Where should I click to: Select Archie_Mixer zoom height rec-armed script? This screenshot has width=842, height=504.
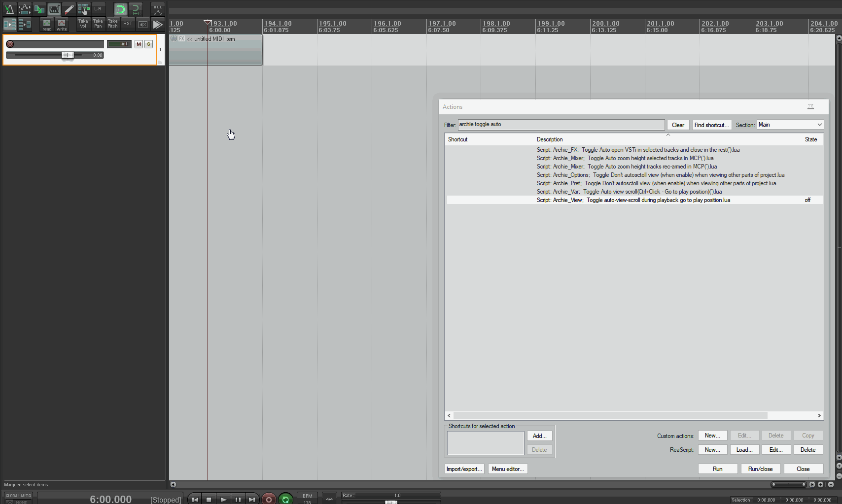635,167
